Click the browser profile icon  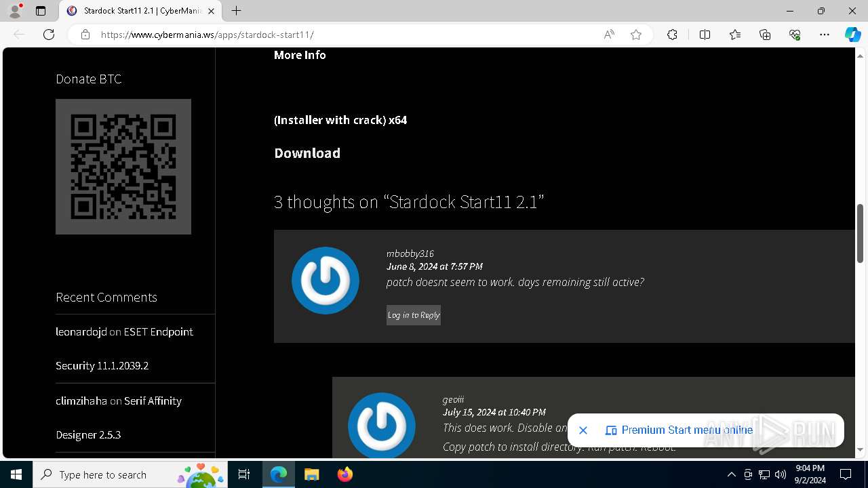[15, 11]
